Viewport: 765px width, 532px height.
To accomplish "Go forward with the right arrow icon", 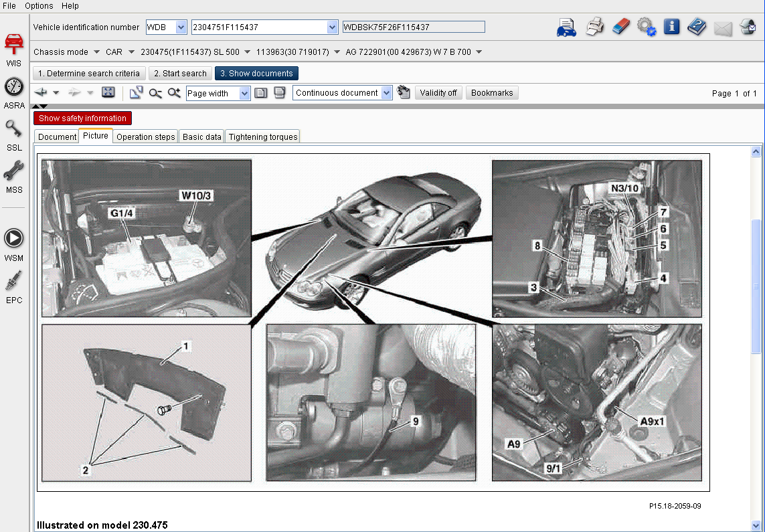I will tap(74, 92).
